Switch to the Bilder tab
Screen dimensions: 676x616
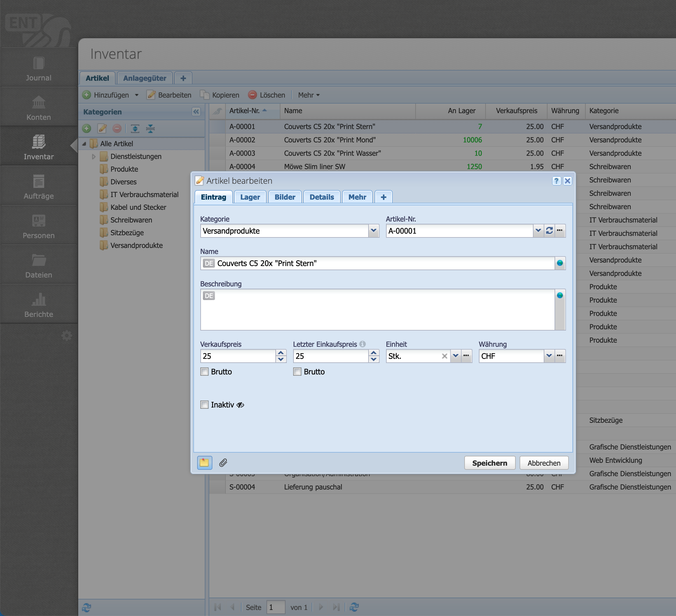pos(285,197)
